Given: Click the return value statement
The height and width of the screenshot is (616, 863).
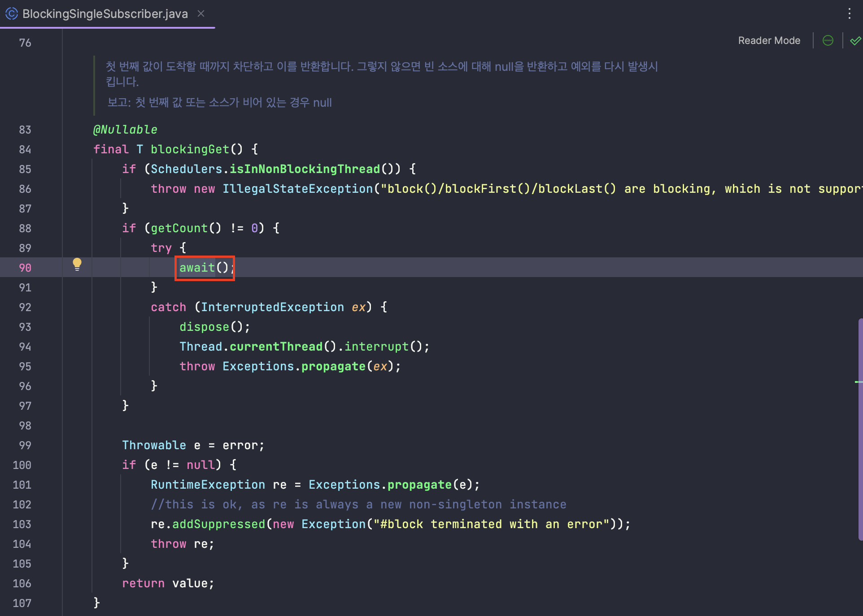Looking at the screenshot, I should 168,584.
